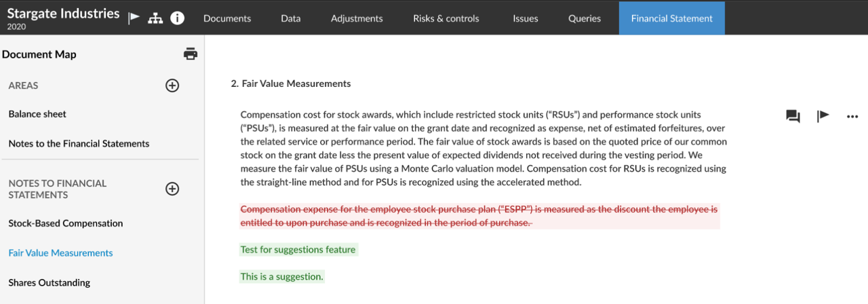
Task: Print the document map using printer icon
Action: click(191, 54)
